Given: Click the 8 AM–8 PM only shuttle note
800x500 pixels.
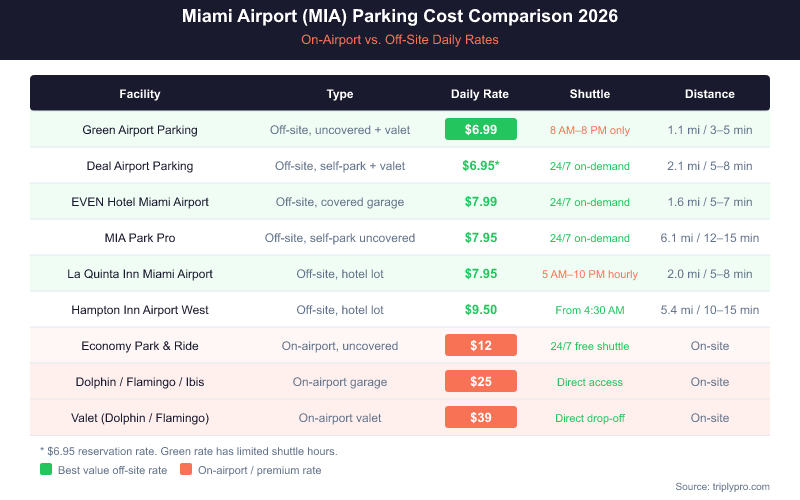Looking at the screenshot, I should pos(590,130).
